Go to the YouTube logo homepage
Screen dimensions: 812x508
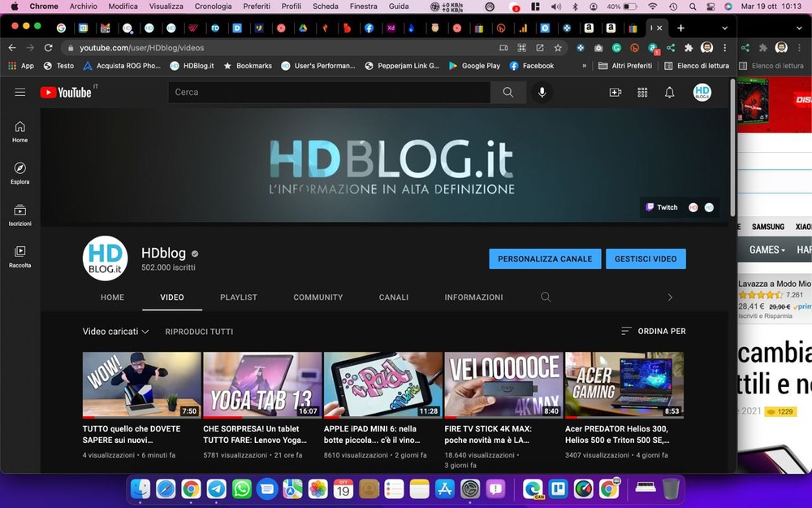click(66, 93)
